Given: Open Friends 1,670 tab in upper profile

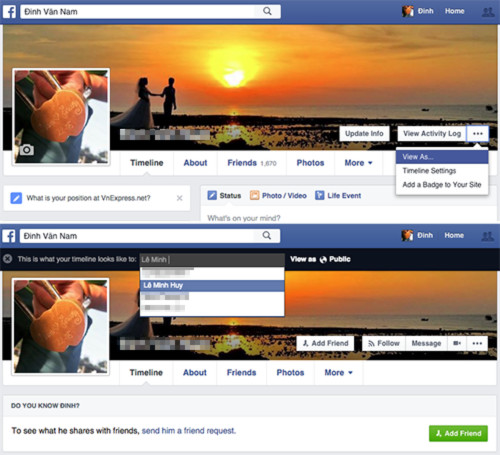Looking at the screenshot, I should tap(252, 163).
